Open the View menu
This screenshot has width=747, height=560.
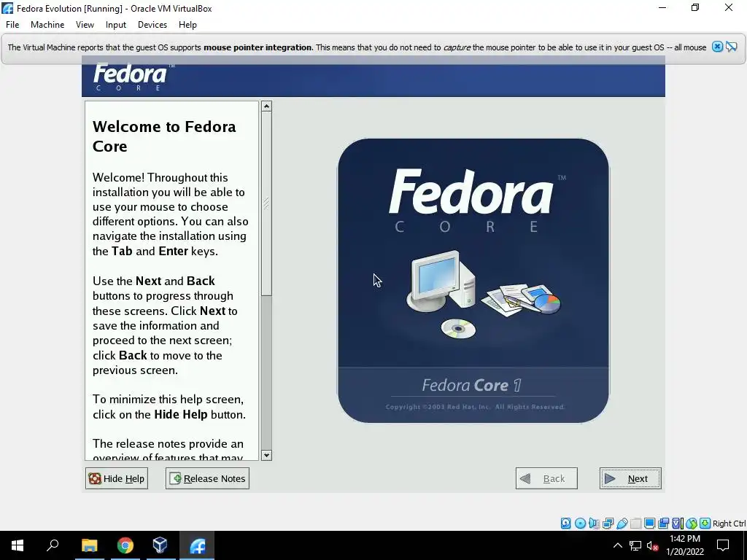point(85,25)
